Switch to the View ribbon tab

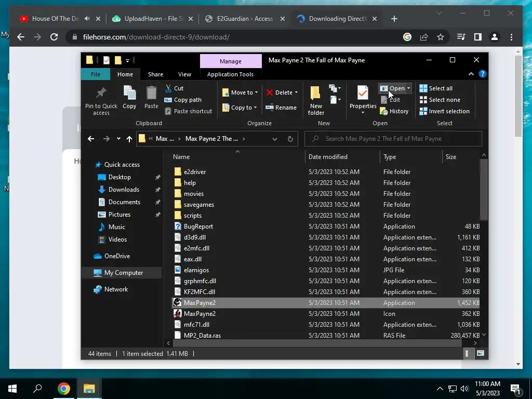tap(184, 74)
